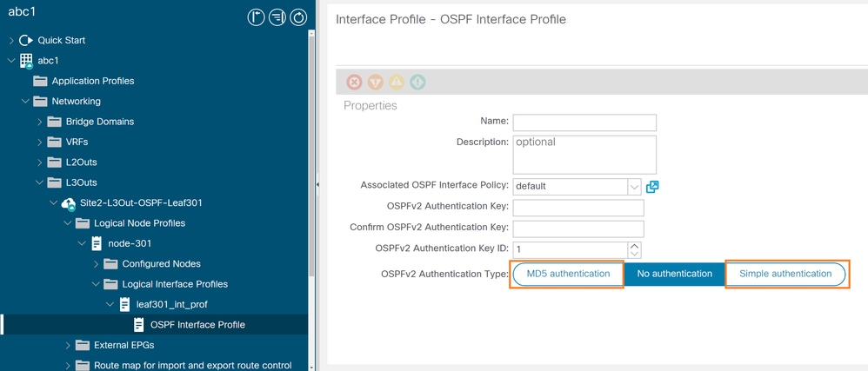Viewport: 868px width, 371px height.
Task: Open the associated OSPF policy link icon
Action: [652, 186]
